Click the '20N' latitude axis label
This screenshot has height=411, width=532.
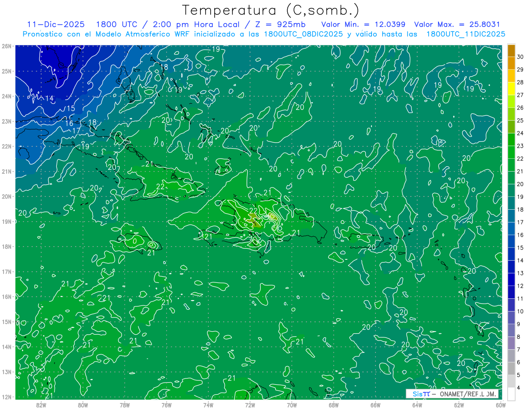[7, 196]
